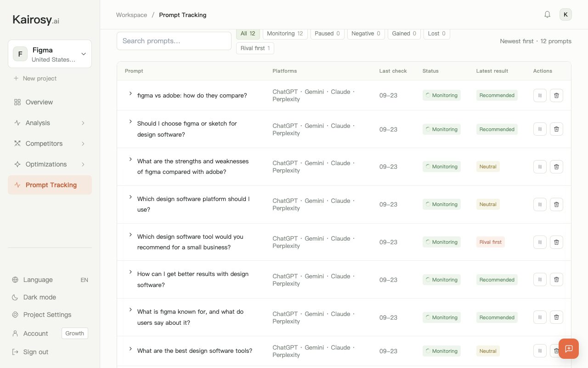The height and width of the screenshot is (368, 588).
Task: Delete 'Which design software platform' prompt
Action: (556, 204)
